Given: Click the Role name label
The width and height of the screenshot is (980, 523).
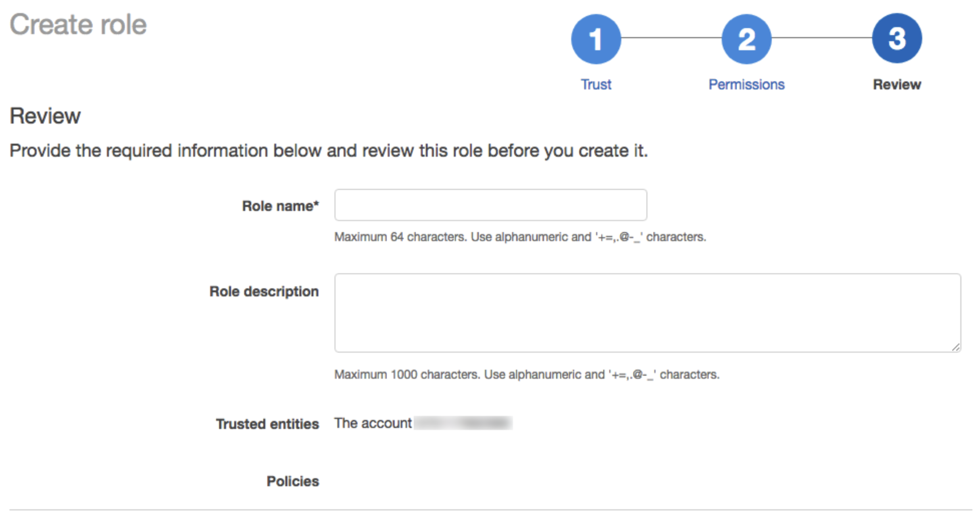Looking at the screenshot, I should 280,206.
